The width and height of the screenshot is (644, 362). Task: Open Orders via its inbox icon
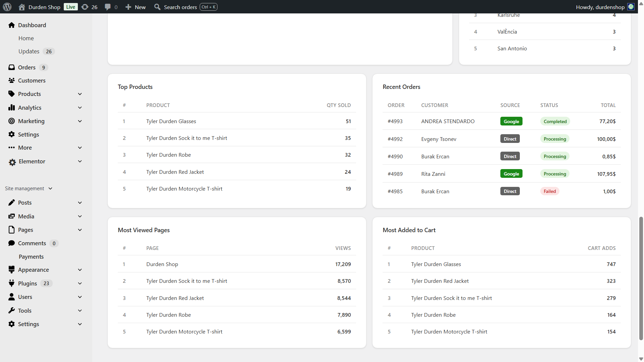pos(12,67)
